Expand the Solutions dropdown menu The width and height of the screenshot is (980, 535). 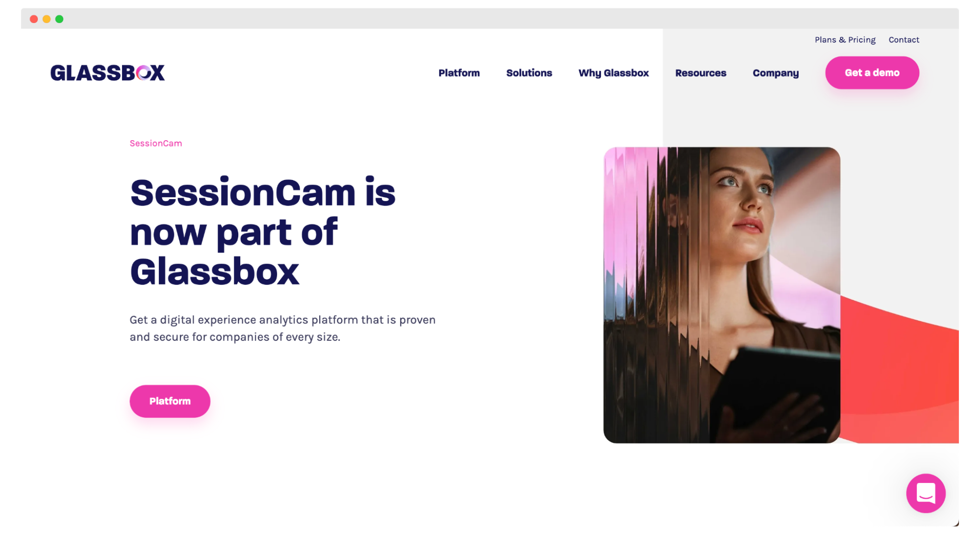coord(529,73)
